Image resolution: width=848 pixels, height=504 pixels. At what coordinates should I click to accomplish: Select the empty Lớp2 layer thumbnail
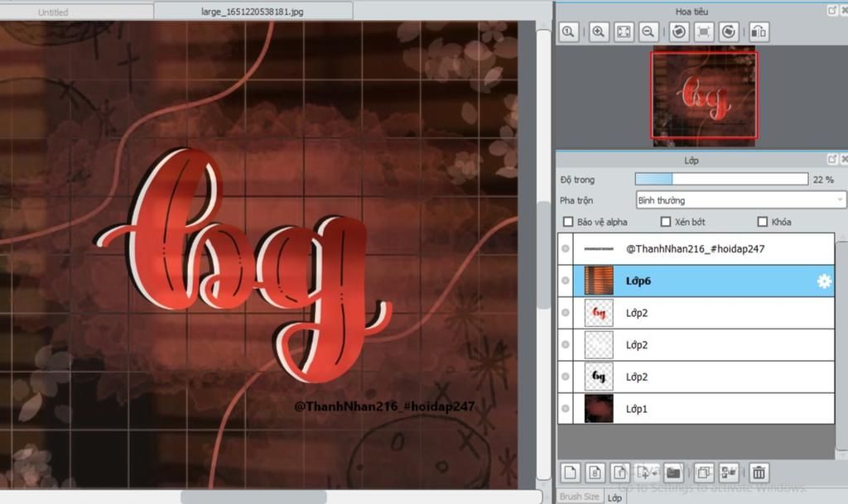[x=599, y=344]
